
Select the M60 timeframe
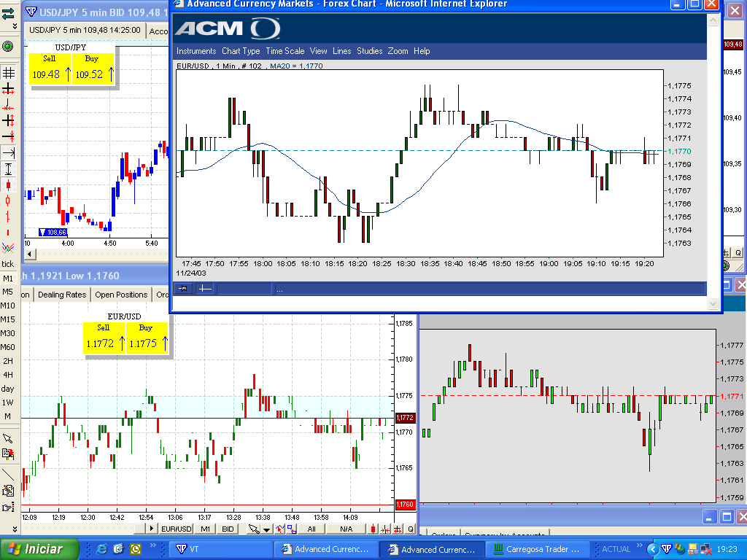8,347
